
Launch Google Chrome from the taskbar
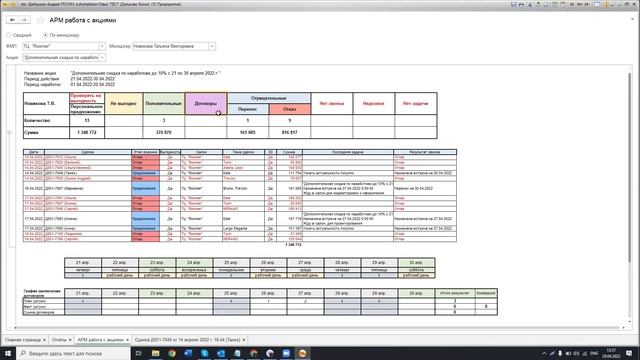pyautogui.click(x=172, y=353)
